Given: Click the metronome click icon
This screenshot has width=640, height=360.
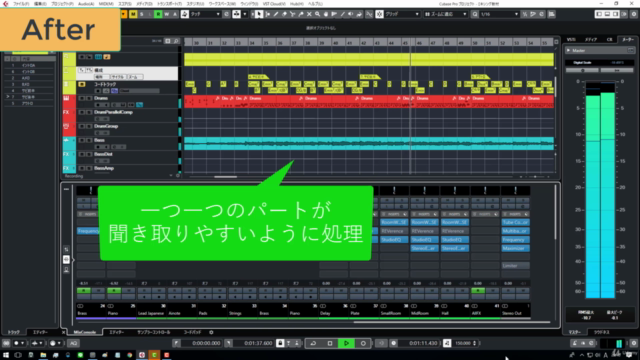Looking at the screenshot, I should tap(575, 343).
